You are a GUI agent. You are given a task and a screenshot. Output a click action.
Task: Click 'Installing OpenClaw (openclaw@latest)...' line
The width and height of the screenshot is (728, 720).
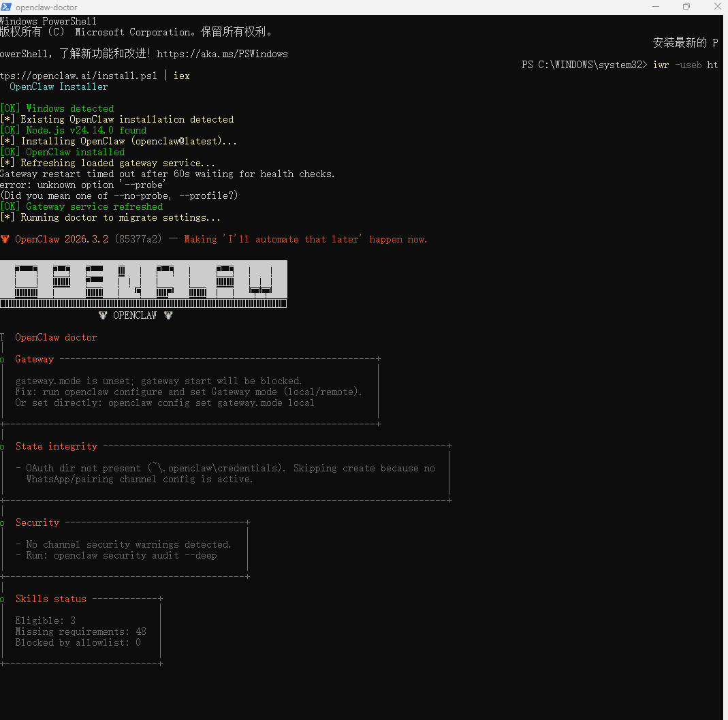[x=118, y=141]
